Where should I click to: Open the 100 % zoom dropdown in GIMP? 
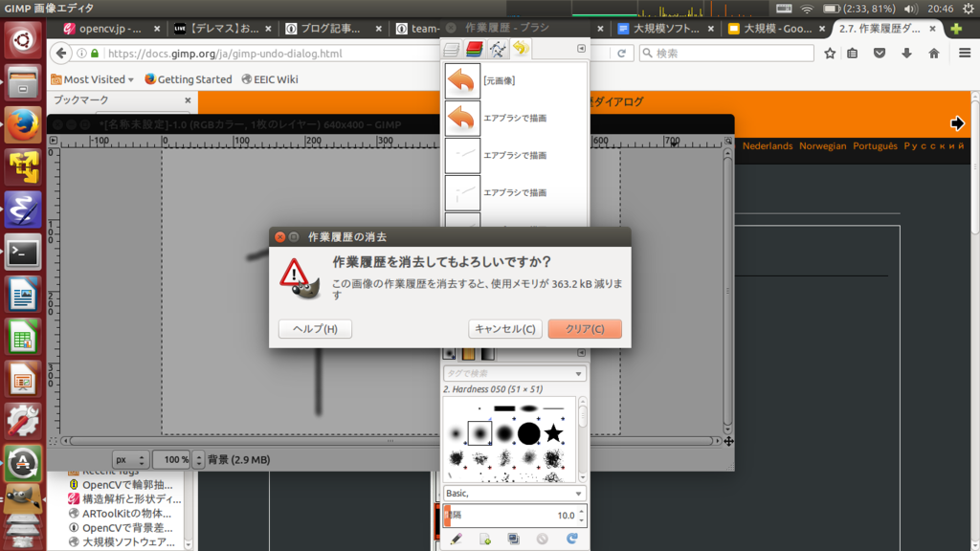pyautogui.click(x=198, y=460)
